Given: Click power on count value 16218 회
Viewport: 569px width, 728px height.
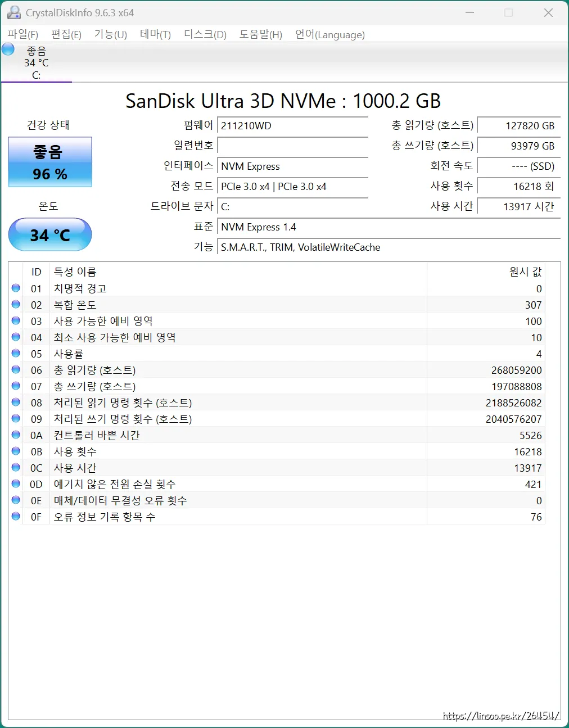Looking at the screenshot, I should (519, 187).
